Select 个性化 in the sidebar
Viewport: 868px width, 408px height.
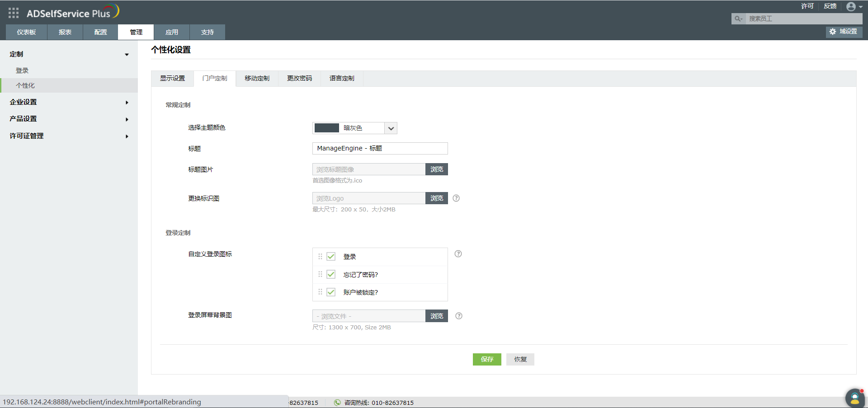tap(69, 85)
